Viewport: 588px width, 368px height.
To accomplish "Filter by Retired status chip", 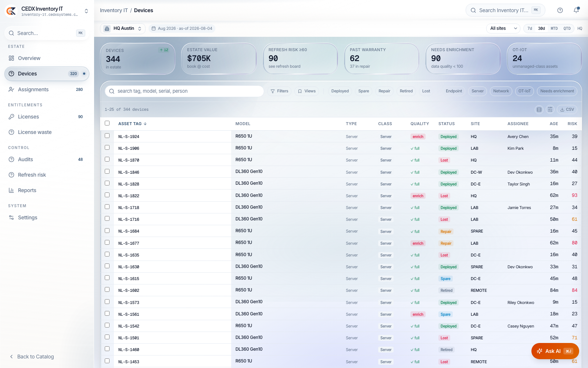I will pos(406,91).
